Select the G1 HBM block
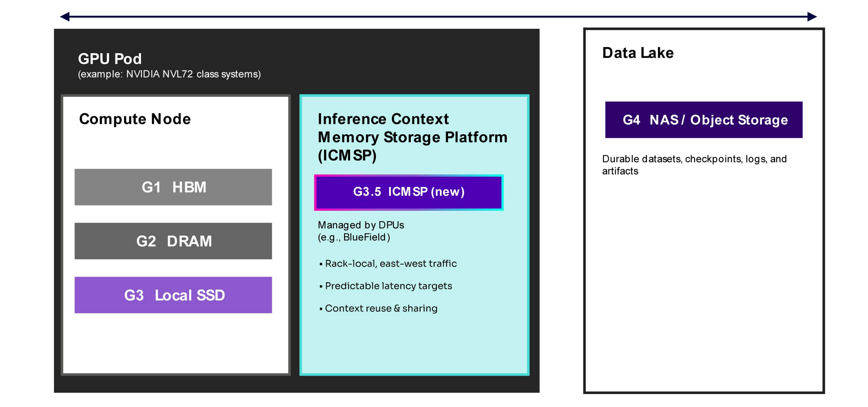The image size is (868, 407). click(173, 187)
